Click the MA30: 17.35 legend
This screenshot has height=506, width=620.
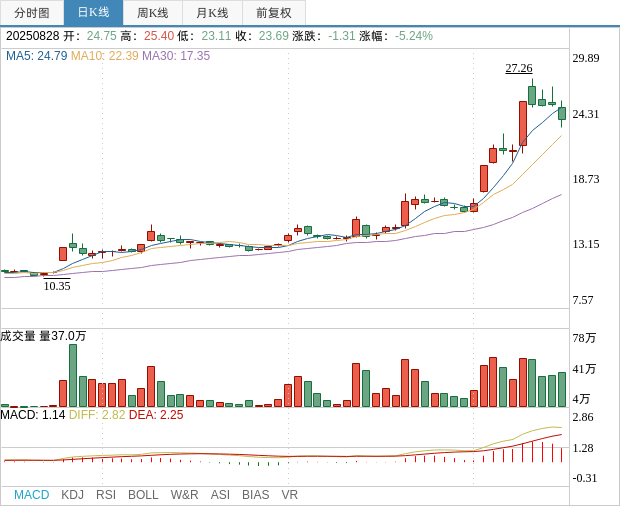point(176,56)
